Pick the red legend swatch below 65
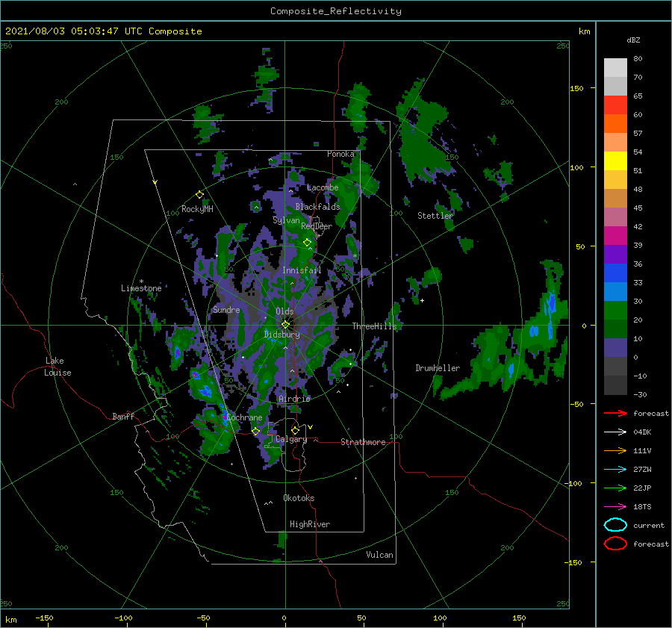This screenshot has width=672, height=628. click(x=615, y=105)
